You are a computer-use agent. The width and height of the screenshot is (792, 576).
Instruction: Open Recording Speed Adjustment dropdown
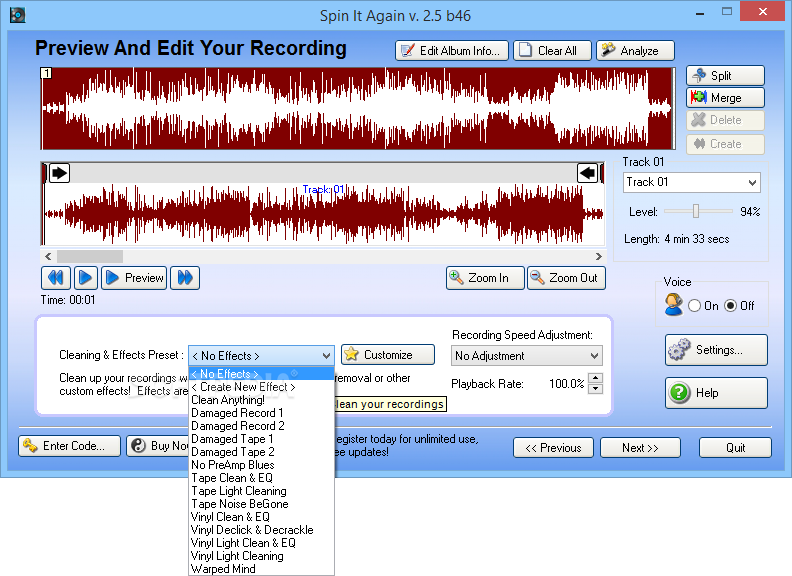(526, 356)
